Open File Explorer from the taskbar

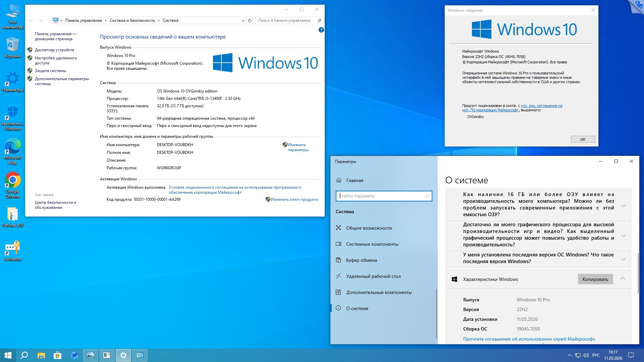41,355
